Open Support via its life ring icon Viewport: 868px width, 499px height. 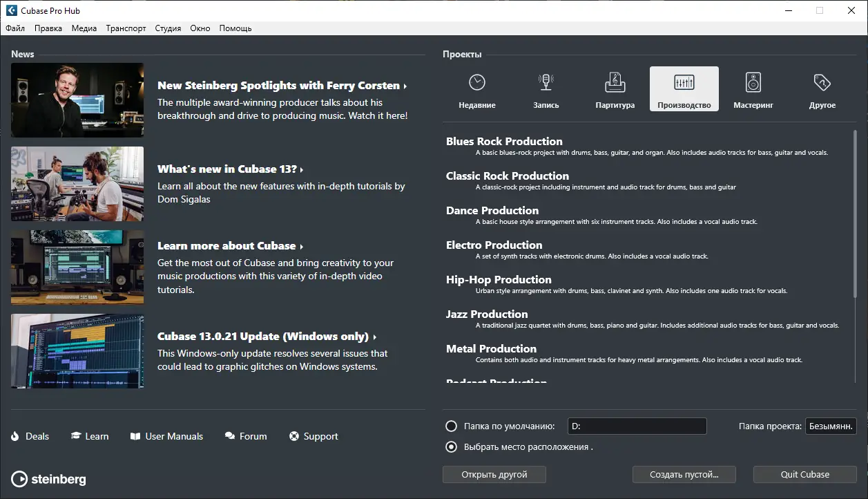pos(293,436)
